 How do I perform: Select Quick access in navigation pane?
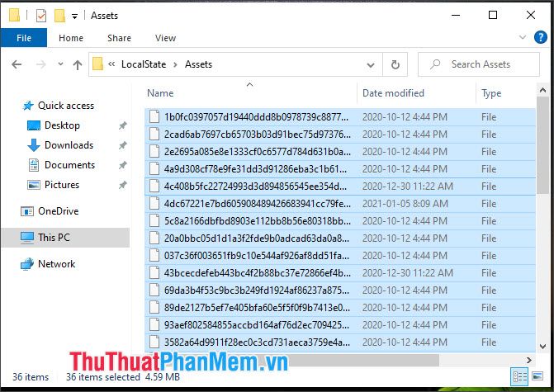66,106
